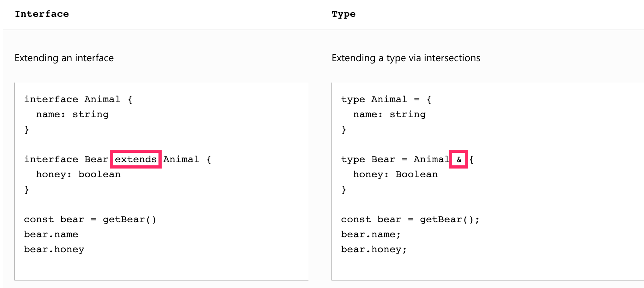Click the 'Type' column header
This screenshot has height=288, width=644.
tap(343, 14)
